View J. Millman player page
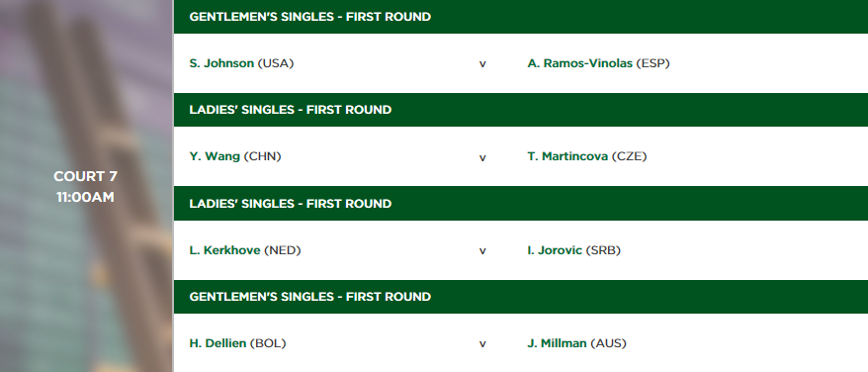 click(x=557, y=343)
